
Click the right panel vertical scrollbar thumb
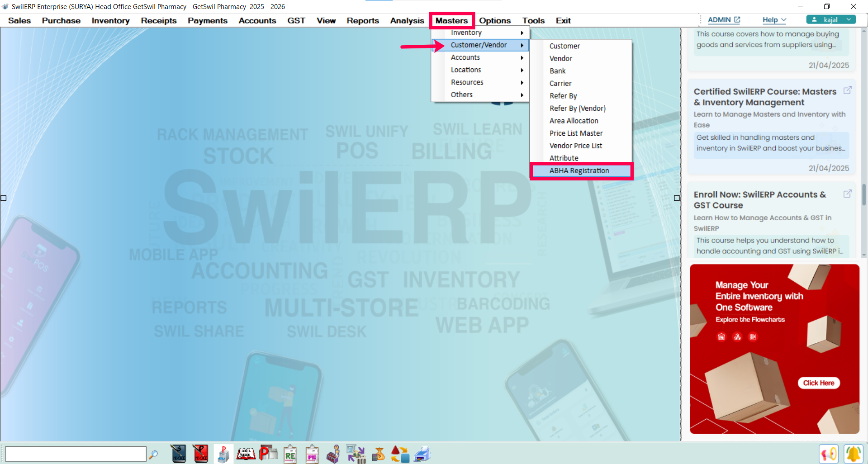[864, 194]
